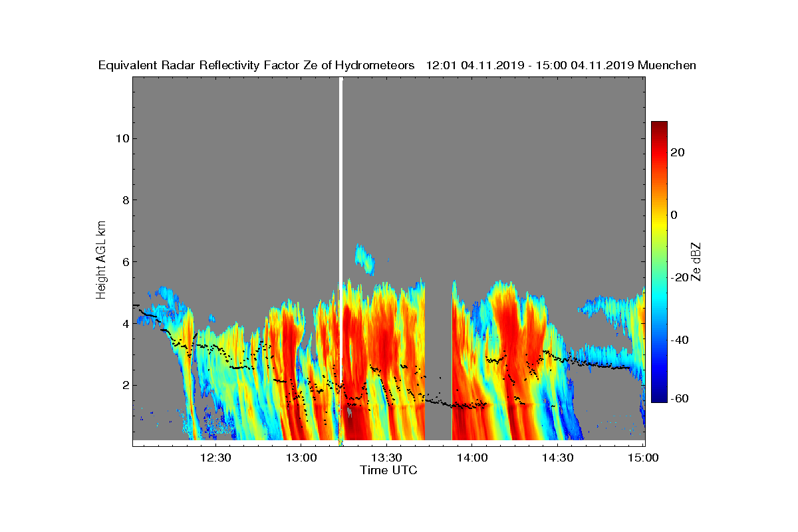Click the white vertical data gap line
798x532 pixels.
tap(341, 259)
